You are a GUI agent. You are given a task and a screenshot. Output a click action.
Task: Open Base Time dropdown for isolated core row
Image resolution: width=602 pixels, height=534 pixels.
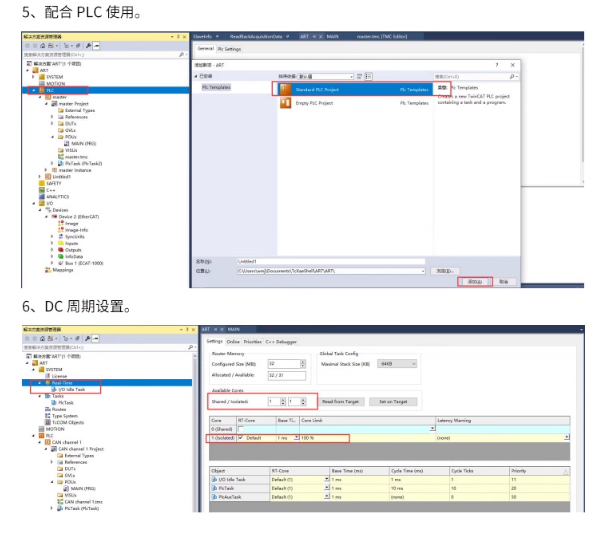[x=296, y=438]
